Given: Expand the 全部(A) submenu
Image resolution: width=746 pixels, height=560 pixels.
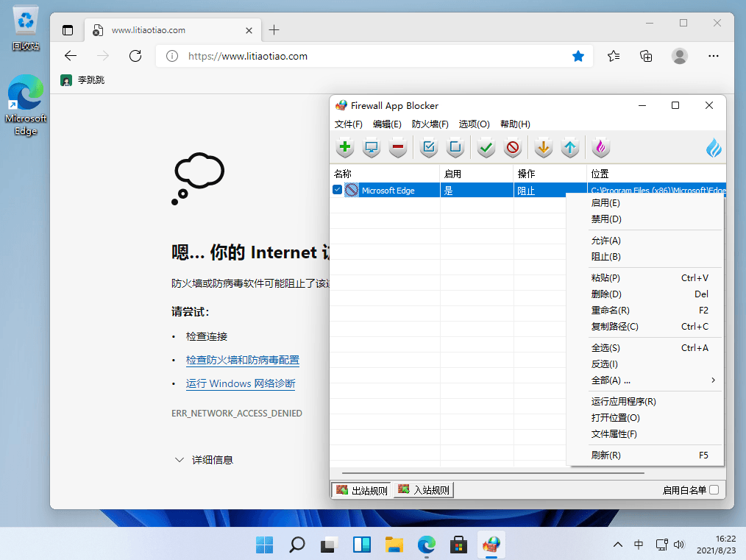Looking at the screenshot, I should click(644, 380).
